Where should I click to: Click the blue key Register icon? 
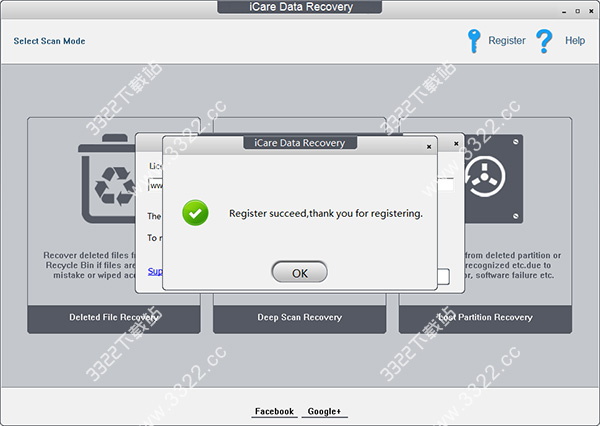(x=474, y=41)
